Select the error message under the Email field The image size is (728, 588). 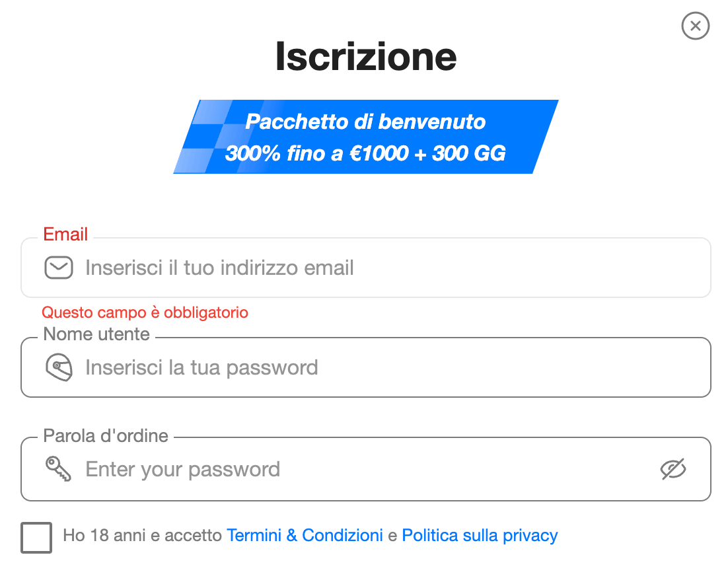[145, 312]
